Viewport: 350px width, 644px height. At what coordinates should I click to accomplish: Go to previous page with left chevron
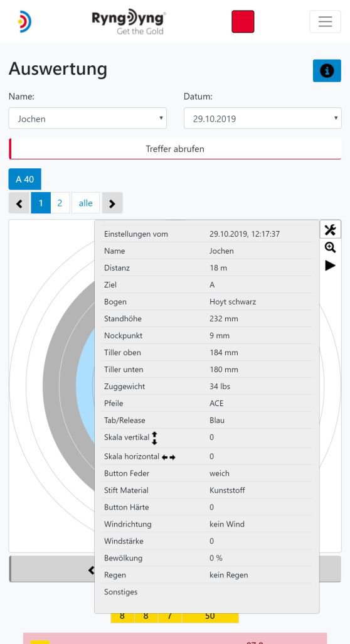point(19,203)
